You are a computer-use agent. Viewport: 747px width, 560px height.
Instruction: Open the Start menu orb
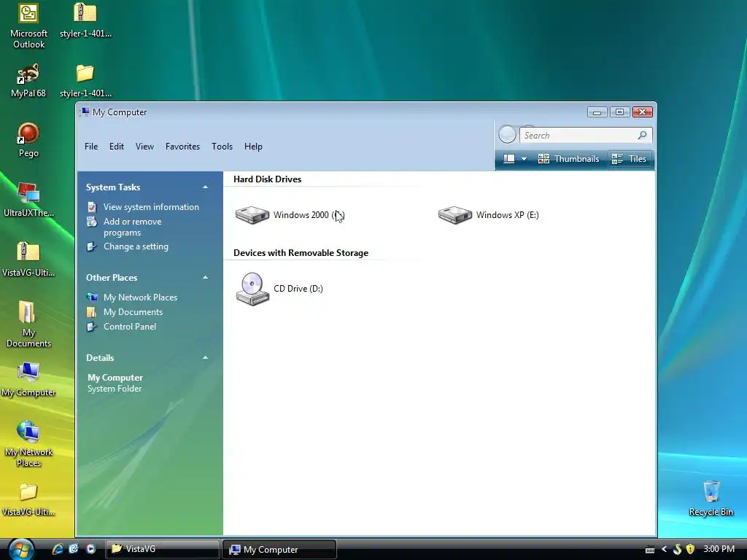tap(20, 549)
